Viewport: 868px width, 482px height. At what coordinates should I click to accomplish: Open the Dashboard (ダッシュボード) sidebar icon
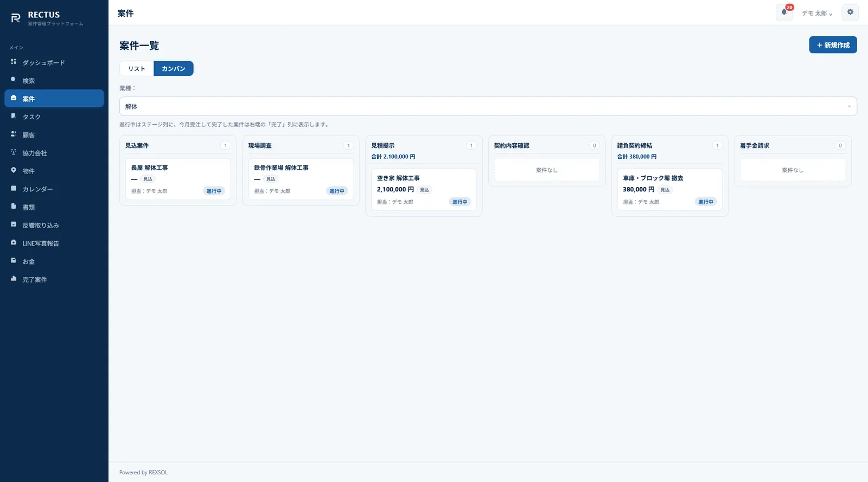[14, 62]
